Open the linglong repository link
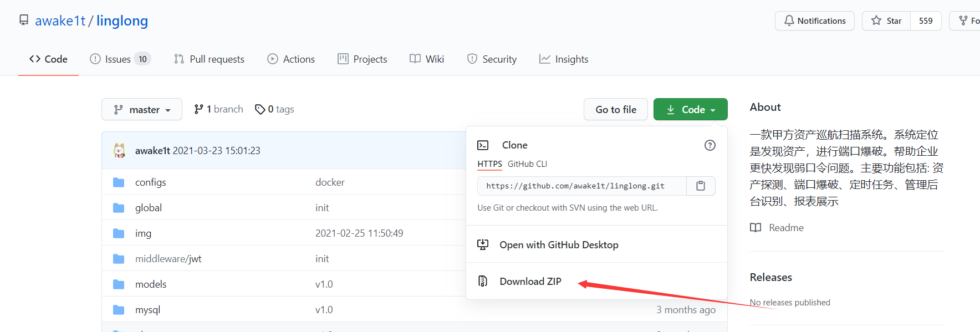Viewport: 980px width, 332px height. (x=122, y=21)
